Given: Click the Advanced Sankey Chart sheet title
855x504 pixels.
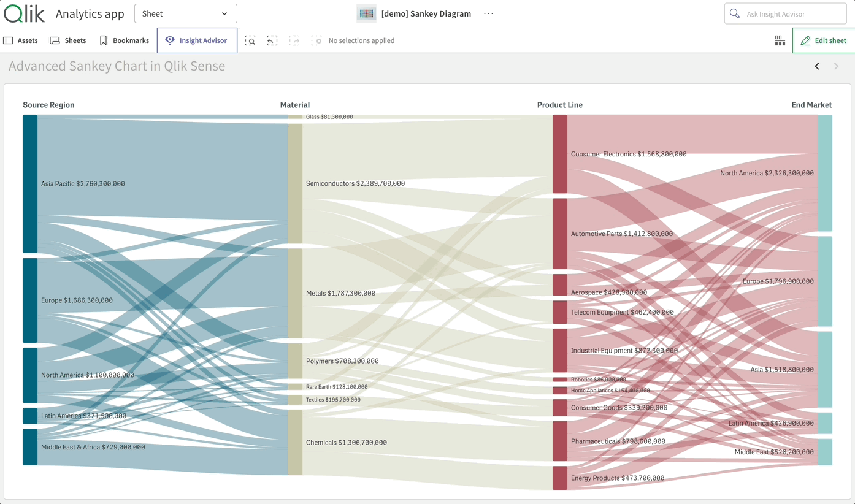Looking at the screenshot, I should (117, 66).
